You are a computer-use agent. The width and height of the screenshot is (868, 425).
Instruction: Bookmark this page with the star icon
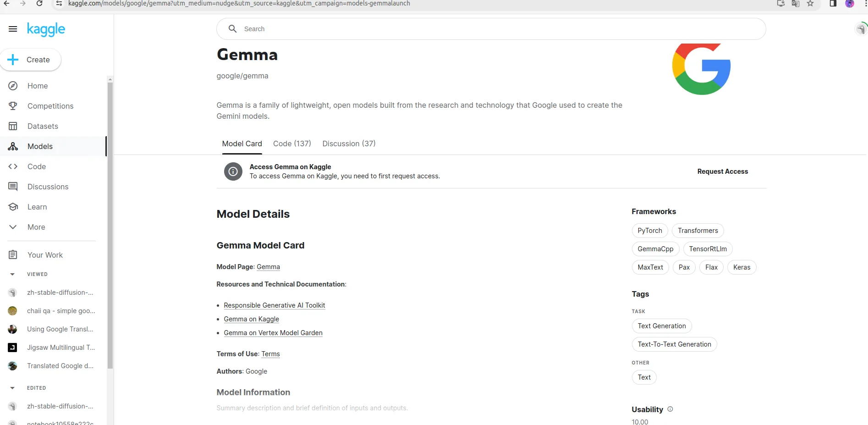(x=810, y=4)
